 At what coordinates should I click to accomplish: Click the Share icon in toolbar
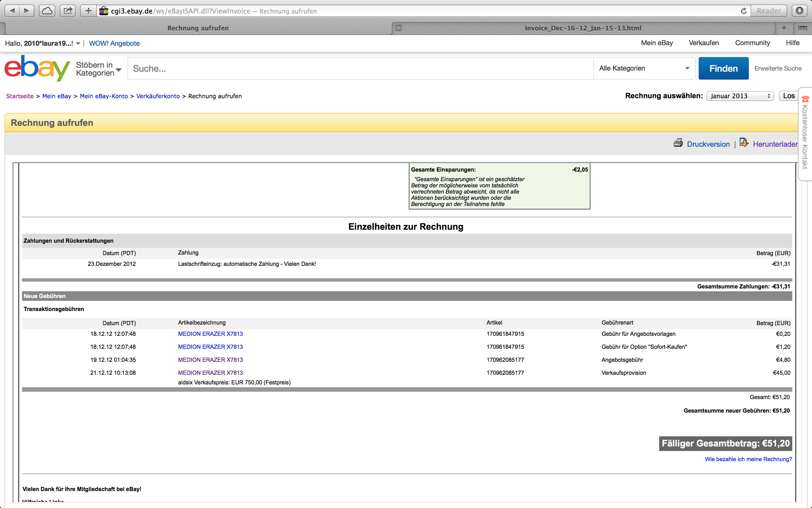68,11
